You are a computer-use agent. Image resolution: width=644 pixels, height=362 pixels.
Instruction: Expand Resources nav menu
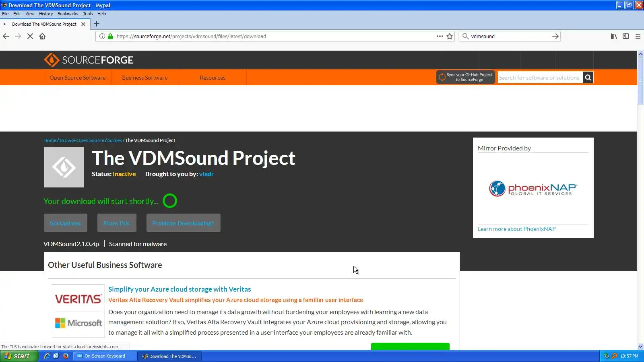click(213, 78)
